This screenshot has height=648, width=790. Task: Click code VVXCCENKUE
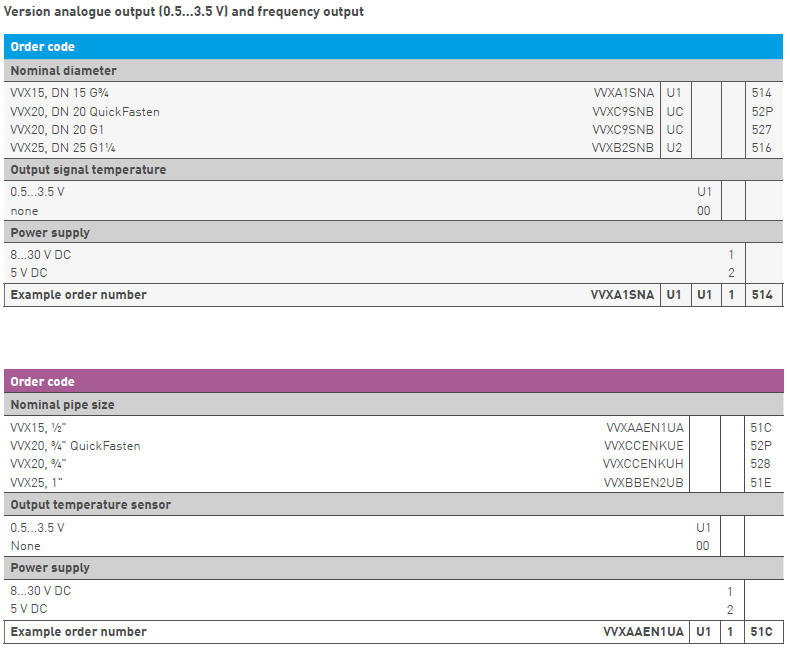[644, 445]
